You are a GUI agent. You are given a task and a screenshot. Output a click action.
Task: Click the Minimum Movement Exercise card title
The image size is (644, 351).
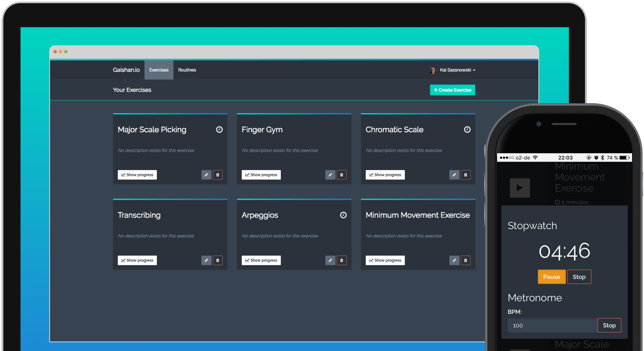click(418, 215)
